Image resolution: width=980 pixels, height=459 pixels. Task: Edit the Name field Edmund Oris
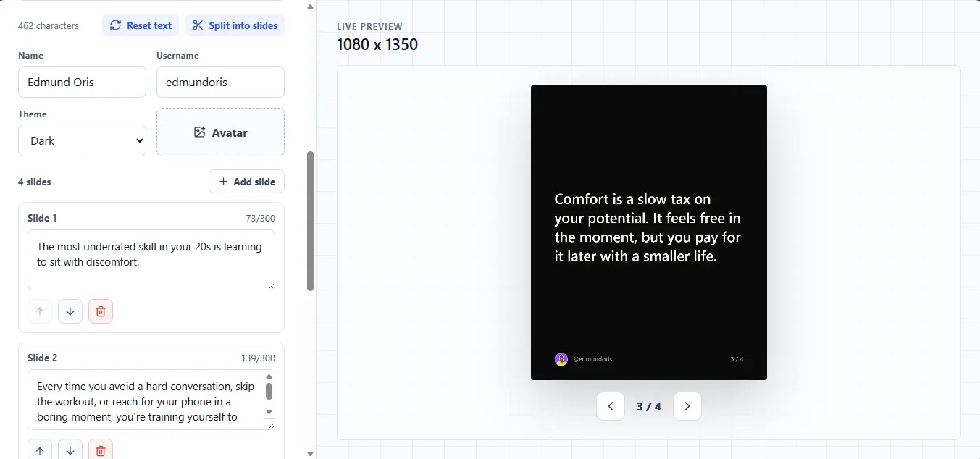pos(82,82)
